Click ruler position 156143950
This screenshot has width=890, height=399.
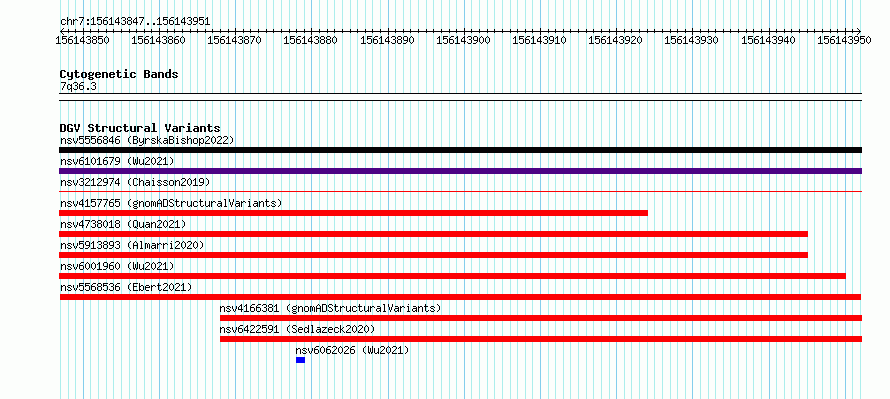click(x=845, y=40)
